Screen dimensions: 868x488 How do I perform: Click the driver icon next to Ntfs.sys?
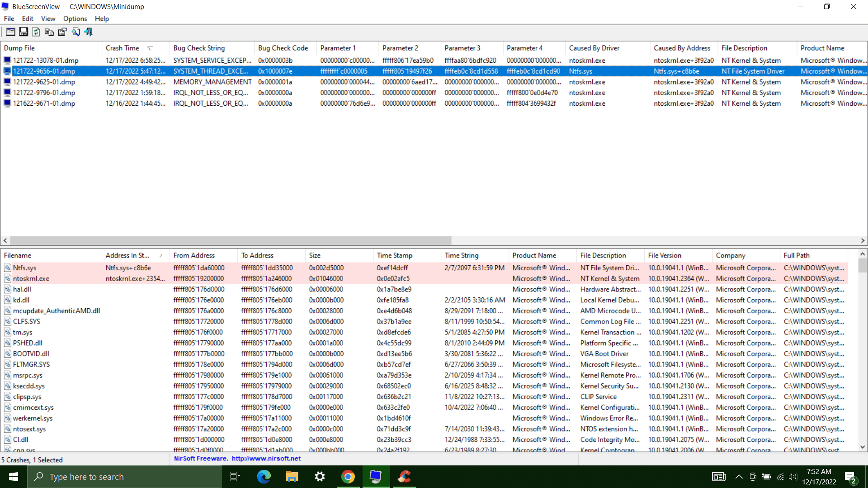[8, 267]
